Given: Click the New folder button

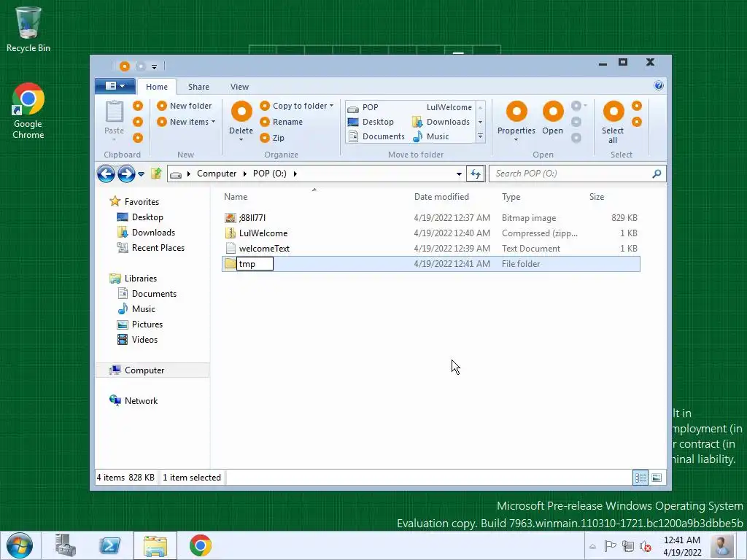Looking at the screenshot, I should pyautogui.click(x=185, y=106).
